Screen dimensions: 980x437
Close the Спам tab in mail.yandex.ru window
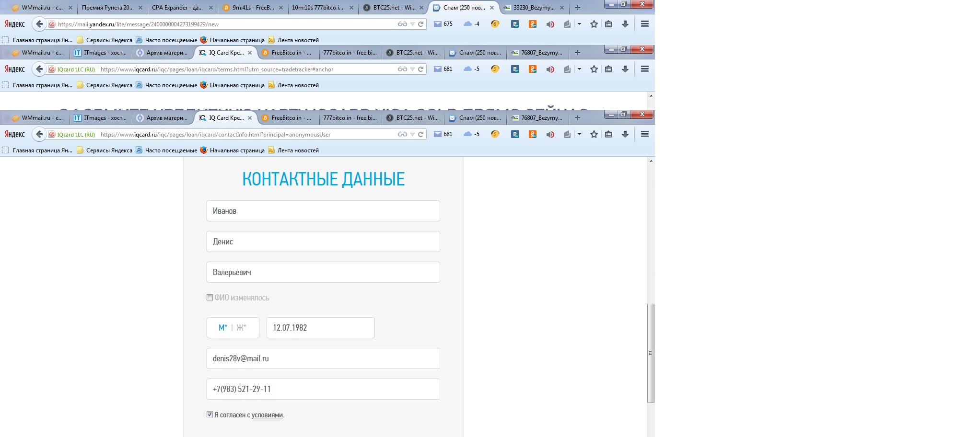point(492,8)
